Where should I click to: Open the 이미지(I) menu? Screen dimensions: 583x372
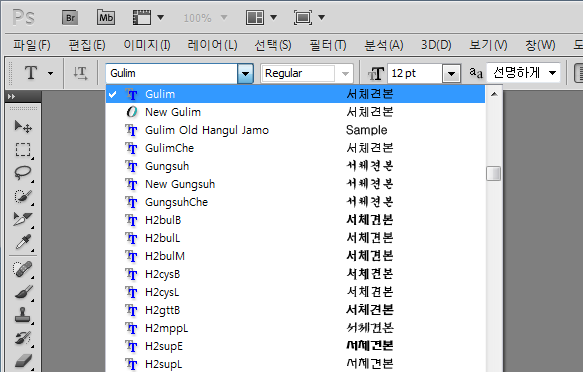click(x=147, y=45)
